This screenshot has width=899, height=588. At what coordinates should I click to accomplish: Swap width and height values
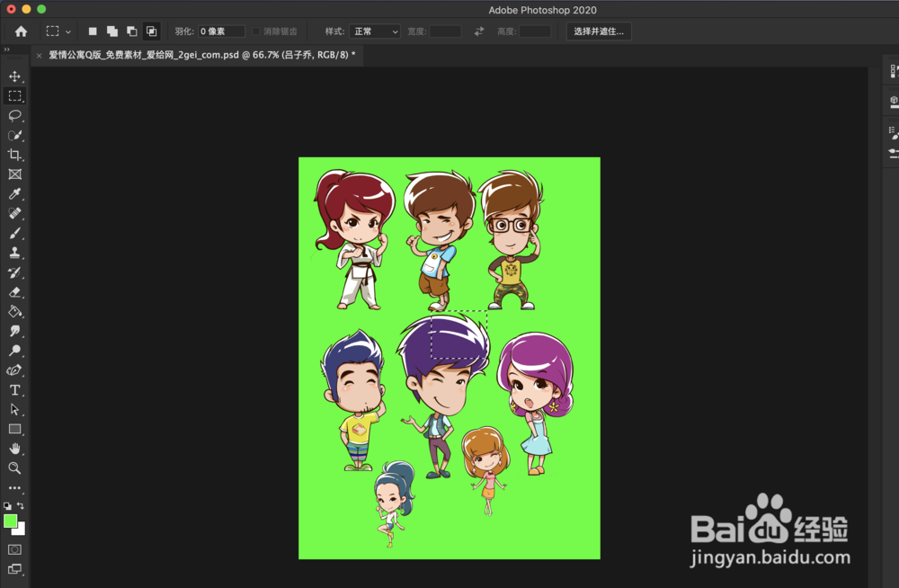pos(479,31)
